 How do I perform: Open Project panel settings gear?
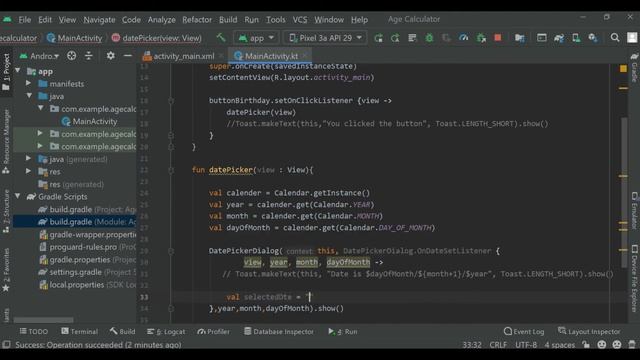[x=111, y=56]
